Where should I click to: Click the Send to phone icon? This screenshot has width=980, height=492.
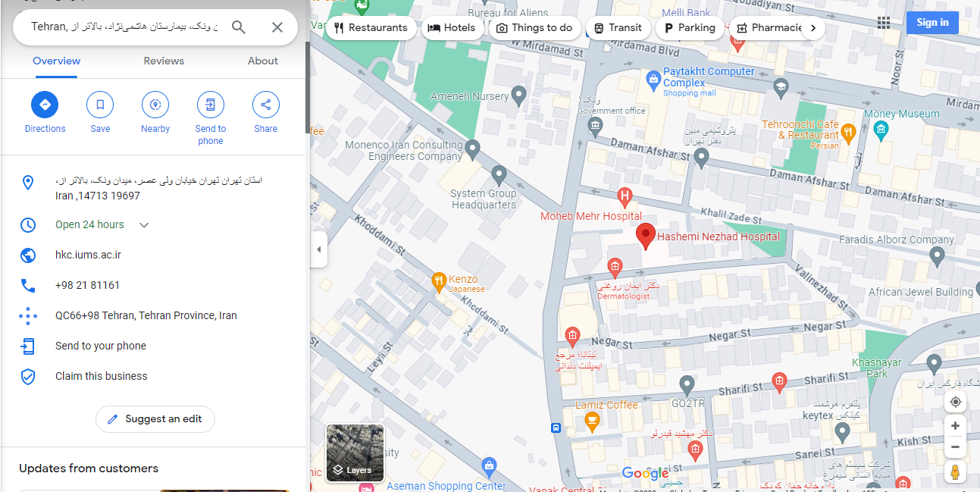[211, 105]
